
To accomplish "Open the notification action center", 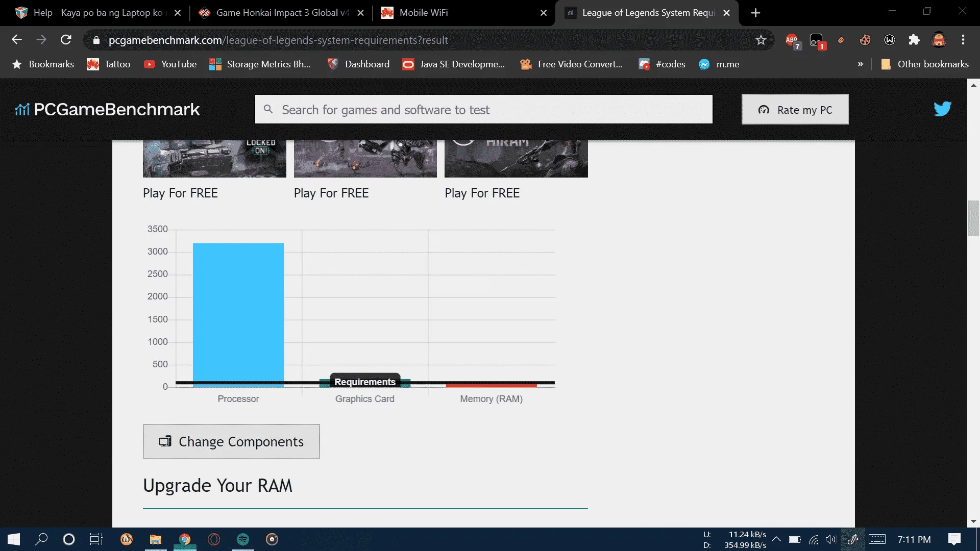I will pos(954,539).
